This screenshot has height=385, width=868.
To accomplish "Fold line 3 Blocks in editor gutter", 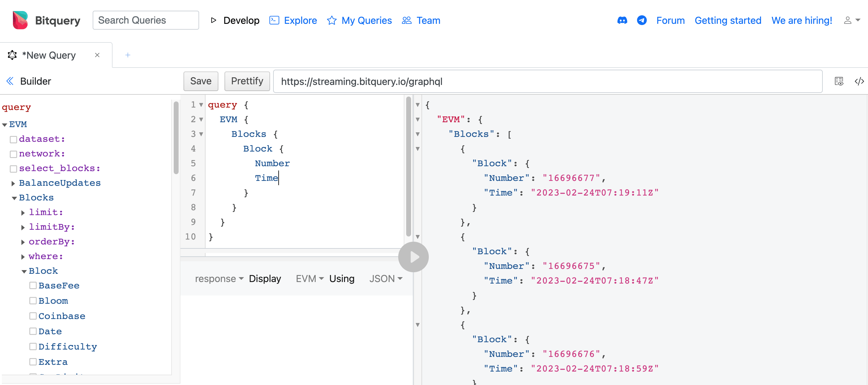I will pos(201,134).
